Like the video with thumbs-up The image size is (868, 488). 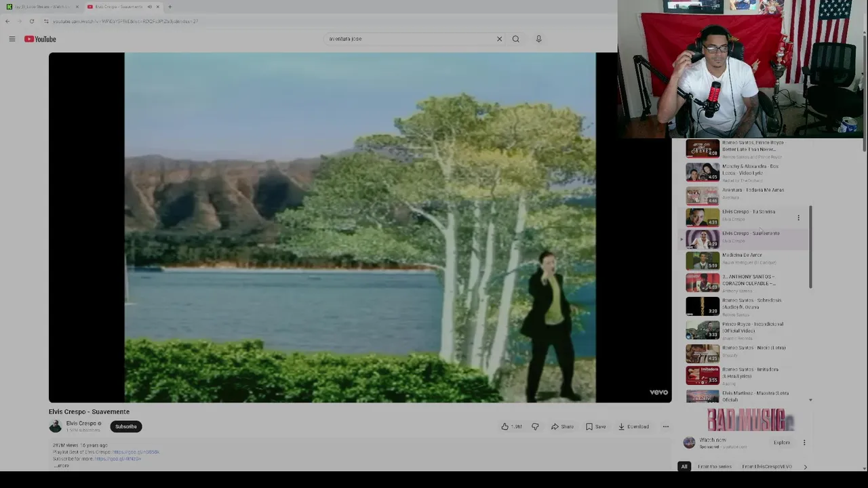(511, 426)
